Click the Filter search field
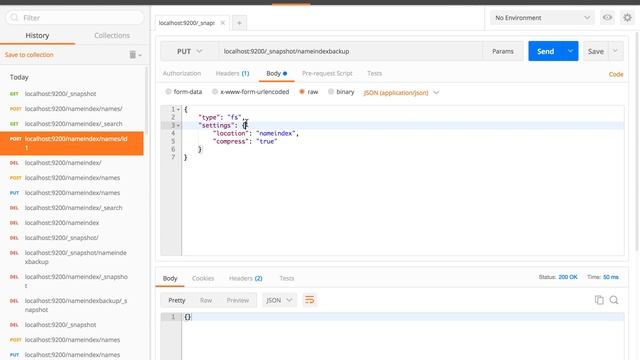This screenshot has height=360, width=640. tap(75, 18)
